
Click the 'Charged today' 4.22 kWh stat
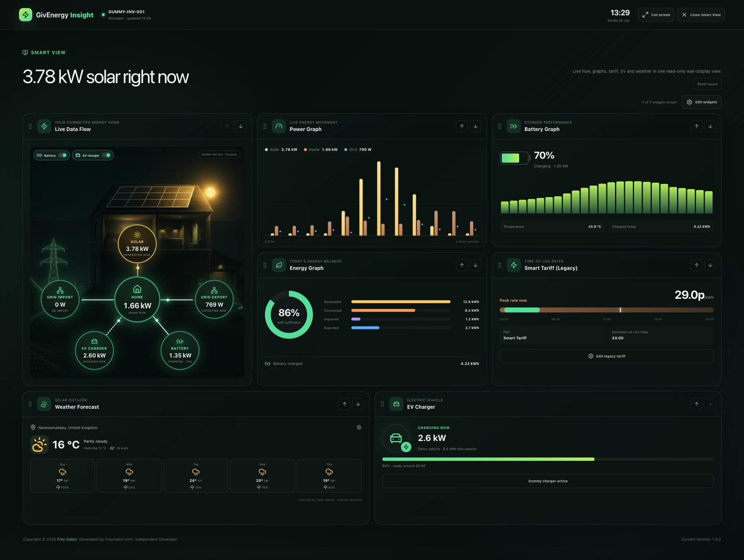(661, 226)
